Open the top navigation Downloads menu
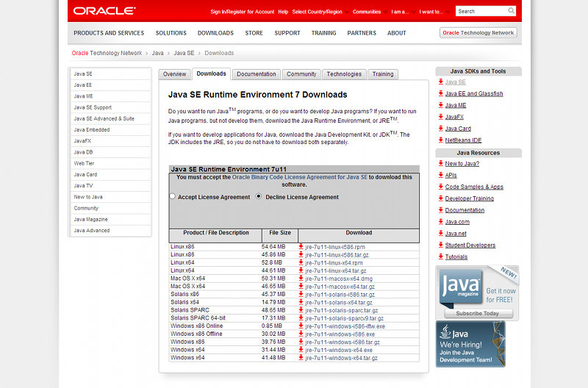 click(x=215, y=33)
